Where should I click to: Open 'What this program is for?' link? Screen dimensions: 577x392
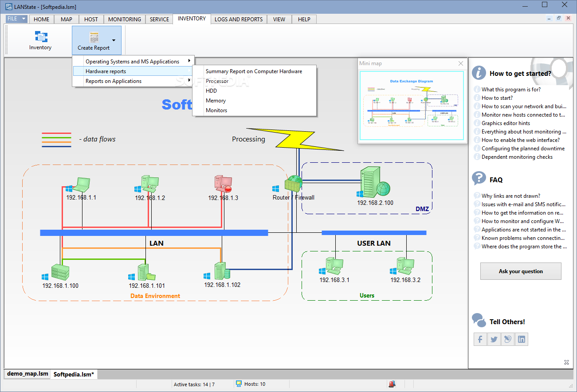tap(511, 90)
